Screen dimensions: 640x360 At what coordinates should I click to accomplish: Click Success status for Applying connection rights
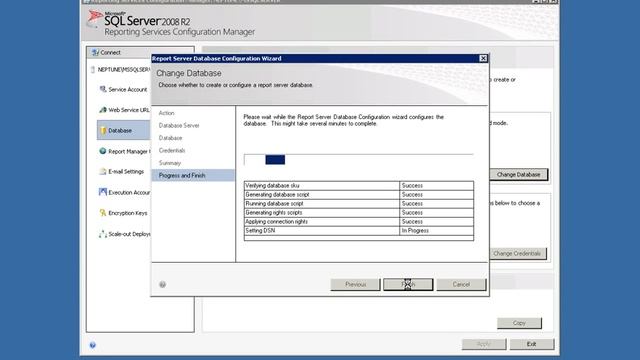(436, 222)
